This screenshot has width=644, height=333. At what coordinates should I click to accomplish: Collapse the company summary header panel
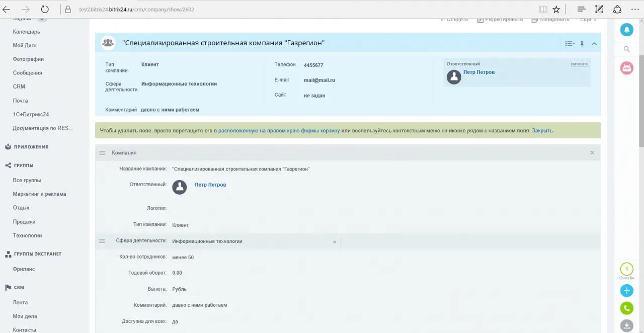pos(594,44)
